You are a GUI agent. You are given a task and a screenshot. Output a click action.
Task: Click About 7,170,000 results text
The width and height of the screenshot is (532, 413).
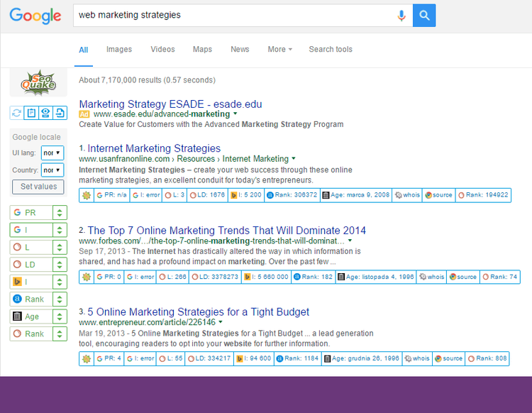click(148, 80)
